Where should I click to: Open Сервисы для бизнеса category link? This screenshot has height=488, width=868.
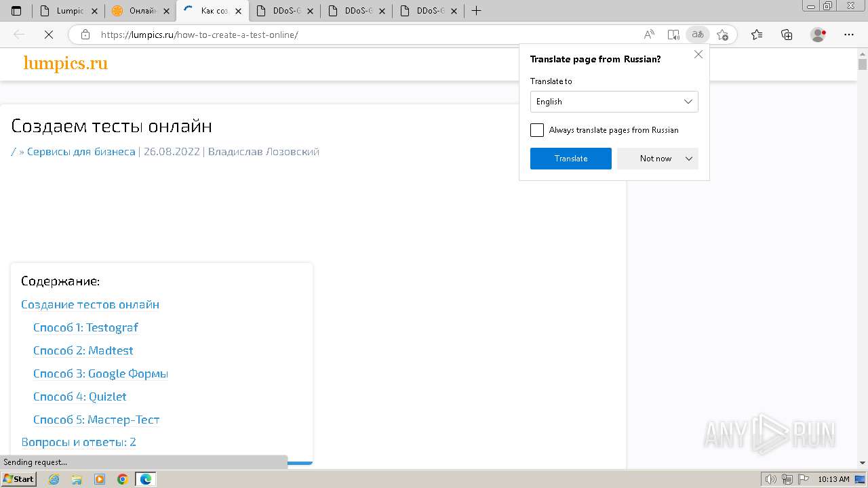(x=81, y=152)
